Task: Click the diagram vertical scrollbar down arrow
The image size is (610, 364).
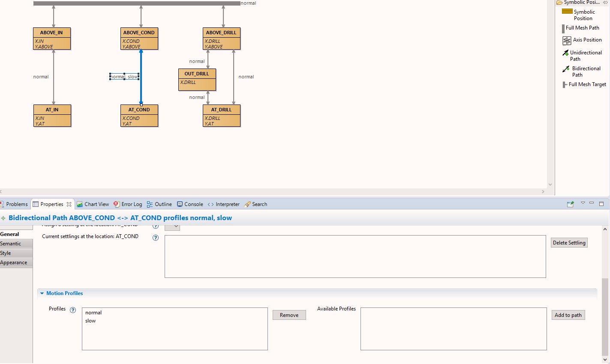Action: pos(550,185)
